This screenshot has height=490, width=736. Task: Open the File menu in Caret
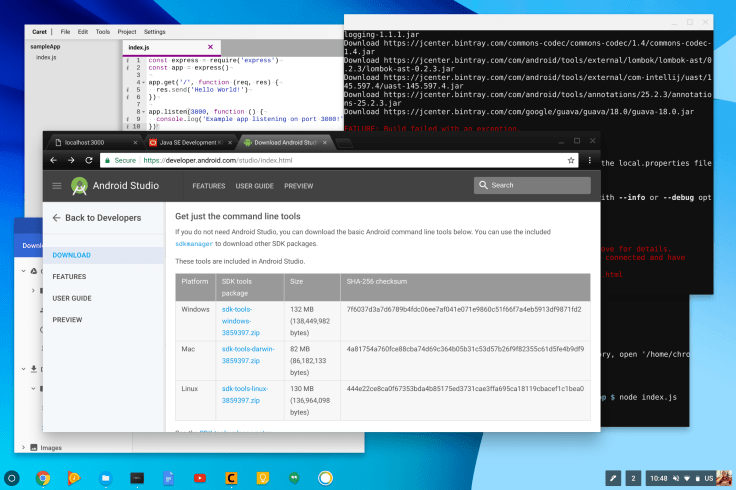(65, 32)
